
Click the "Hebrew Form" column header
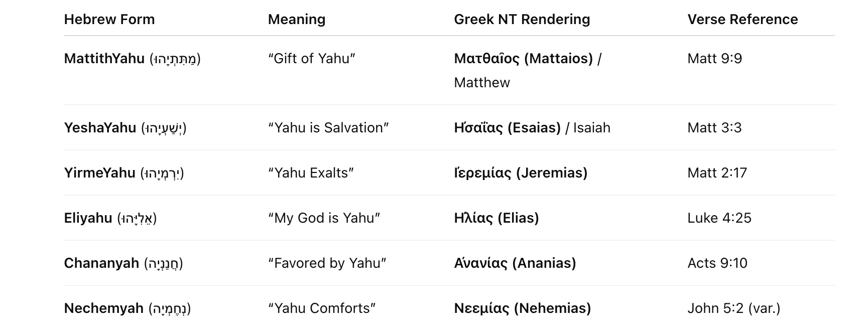point(109,20)
